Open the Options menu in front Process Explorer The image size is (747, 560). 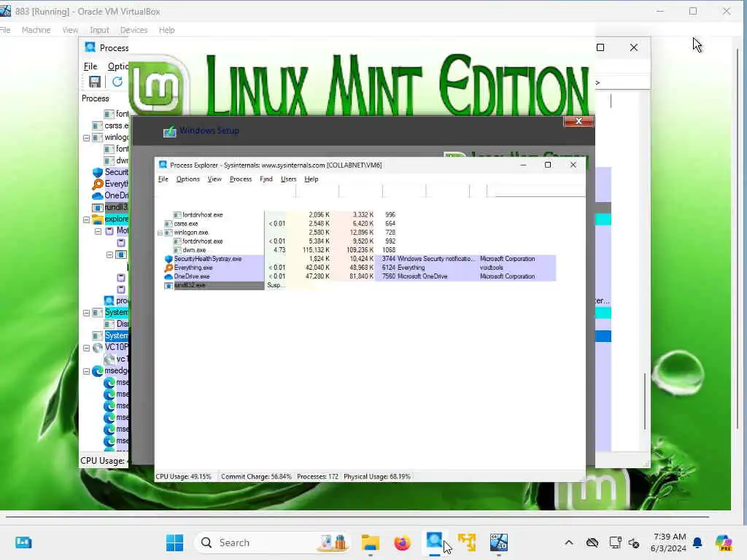[x=187, y=179]
